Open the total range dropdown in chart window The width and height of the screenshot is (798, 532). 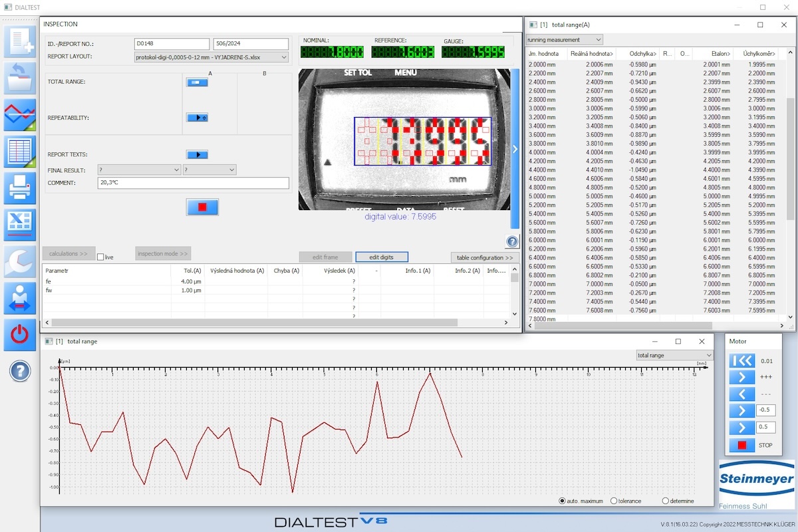coord(674,355)
